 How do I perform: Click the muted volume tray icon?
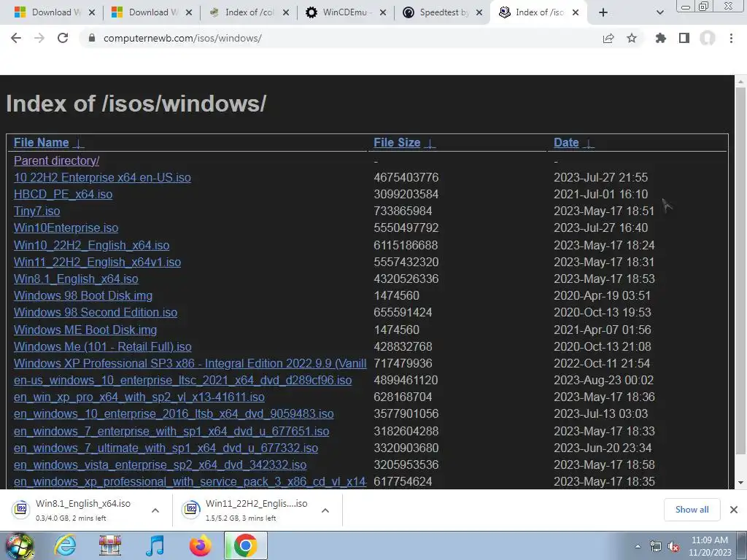coord(673,547)
